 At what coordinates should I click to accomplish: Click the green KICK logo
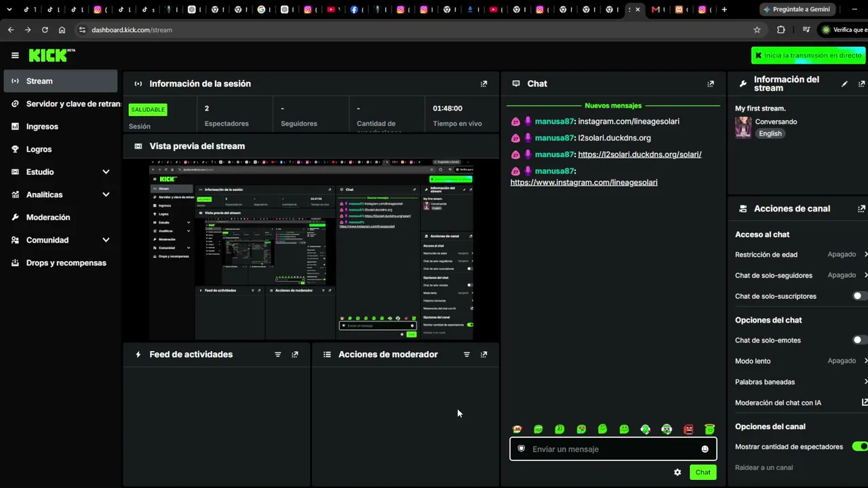point(52,56)
